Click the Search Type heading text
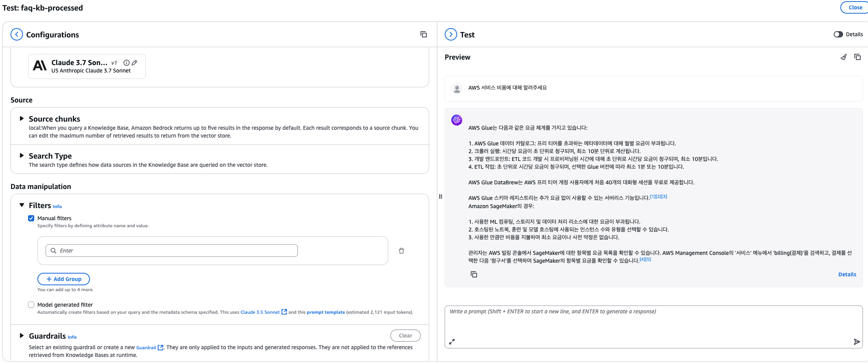 (x=50, y=156)
